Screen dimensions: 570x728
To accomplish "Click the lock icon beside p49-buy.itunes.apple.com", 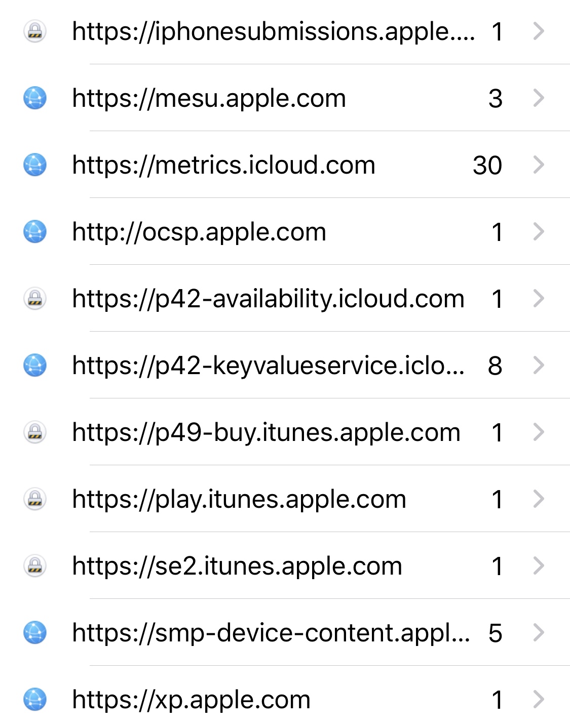I will 35,432.
